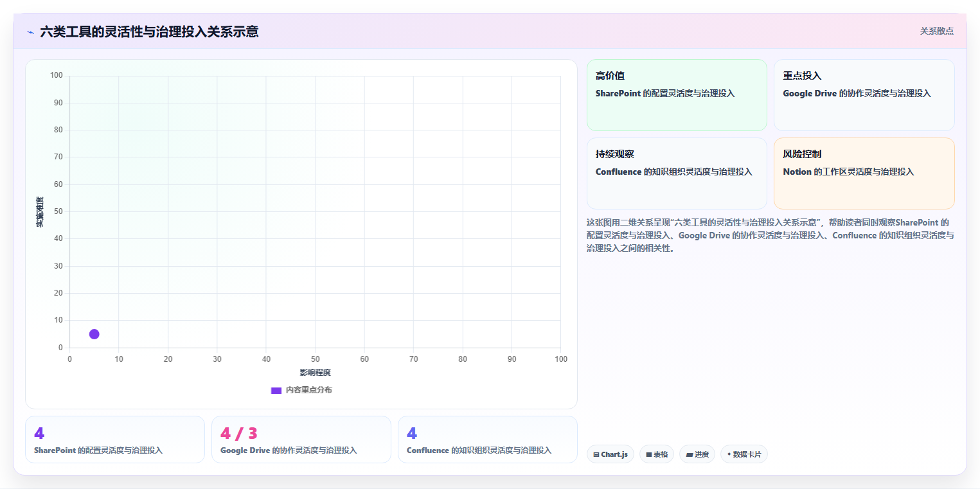Viewport: 980px width, 489px height.
Task: Click the description paragraph starting 这张图用二维关系
Action: (x=771, y=235)
